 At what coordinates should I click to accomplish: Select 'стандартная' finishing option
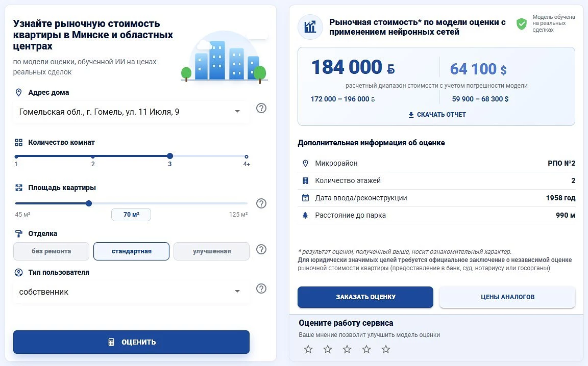(131, 251)
